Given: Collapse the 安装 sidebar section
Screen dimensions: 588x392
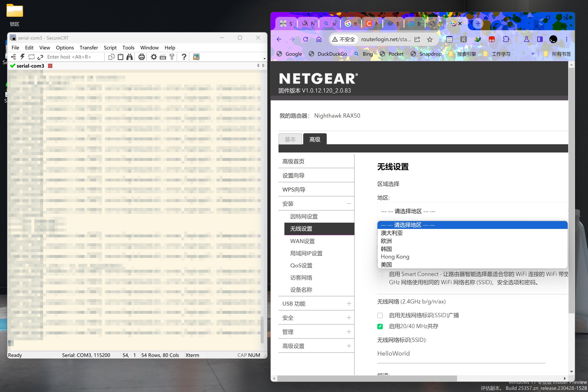Looking at the screenshot, I should click(349, 204).
